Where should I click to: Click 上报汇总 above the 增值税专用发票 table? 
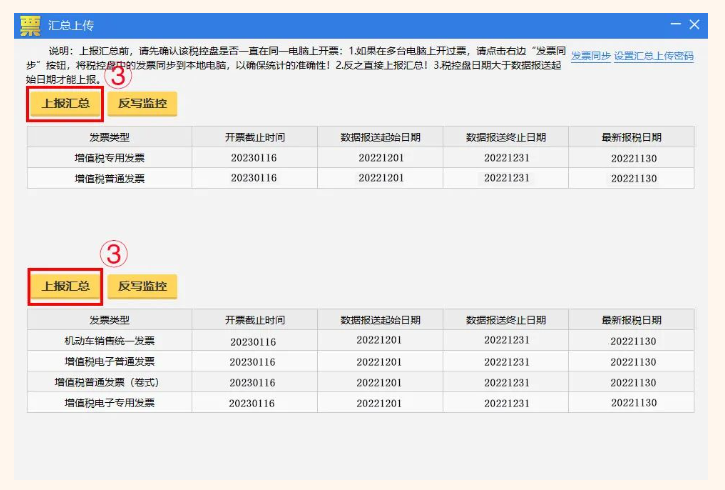click(65, 103)
